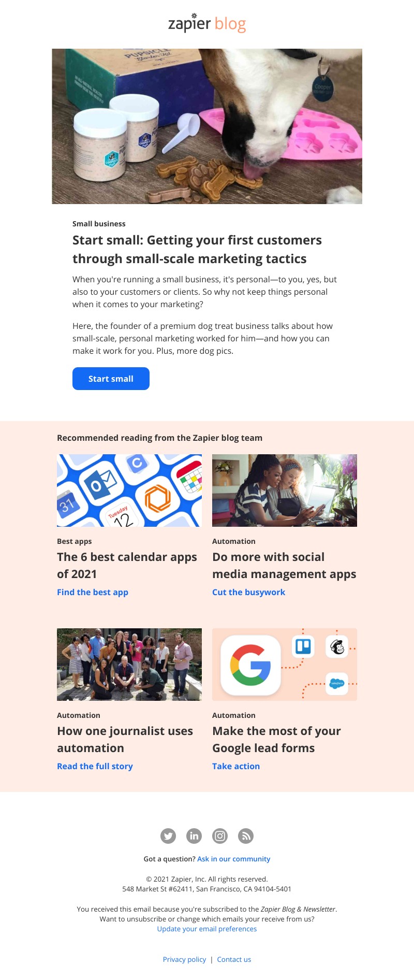
Task: Click the Take action link
Action: pos(236,766)
